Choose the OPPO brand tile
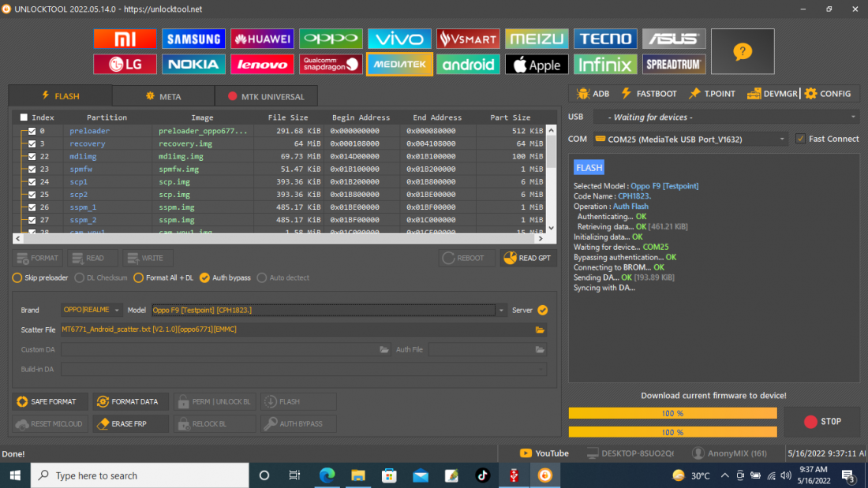 (331, 39)
